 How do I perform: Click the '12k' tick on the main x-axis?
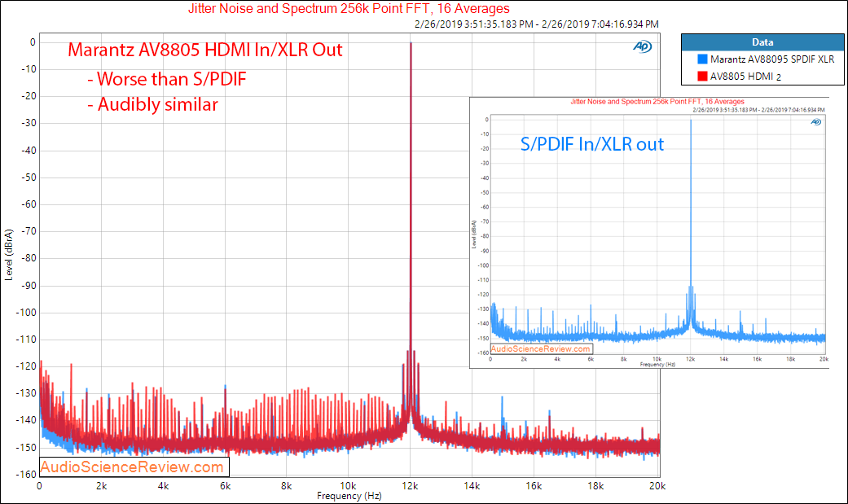(410, 486)
